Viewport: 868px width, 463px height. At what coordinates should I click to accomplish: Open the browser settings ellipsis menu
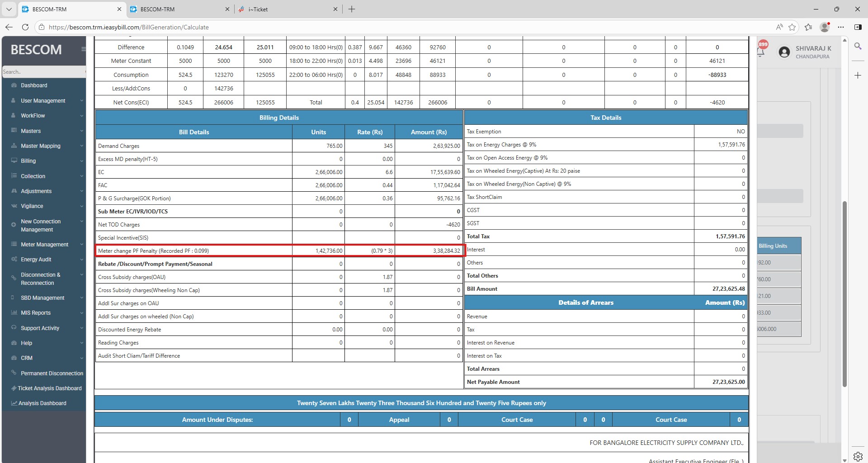tap(841, 27)
